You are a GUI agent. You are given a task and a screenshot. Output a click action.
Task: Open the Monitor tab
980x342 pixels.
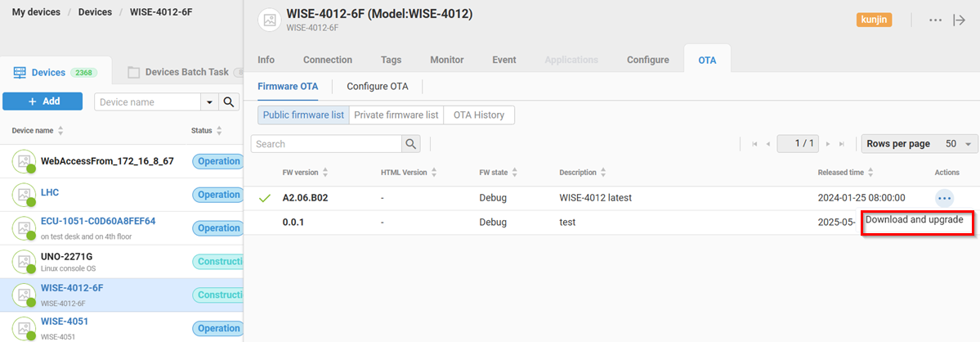446,60
